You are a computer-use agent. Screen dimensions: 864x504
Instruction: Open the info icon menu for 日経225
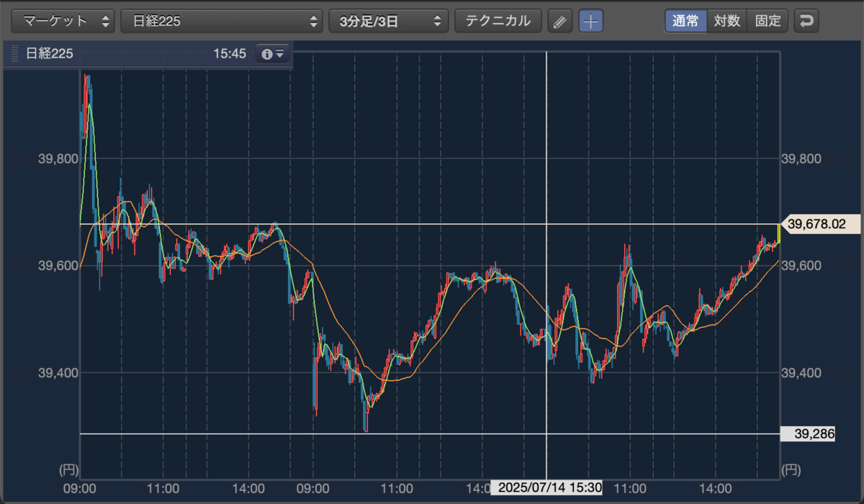point(274,54)
